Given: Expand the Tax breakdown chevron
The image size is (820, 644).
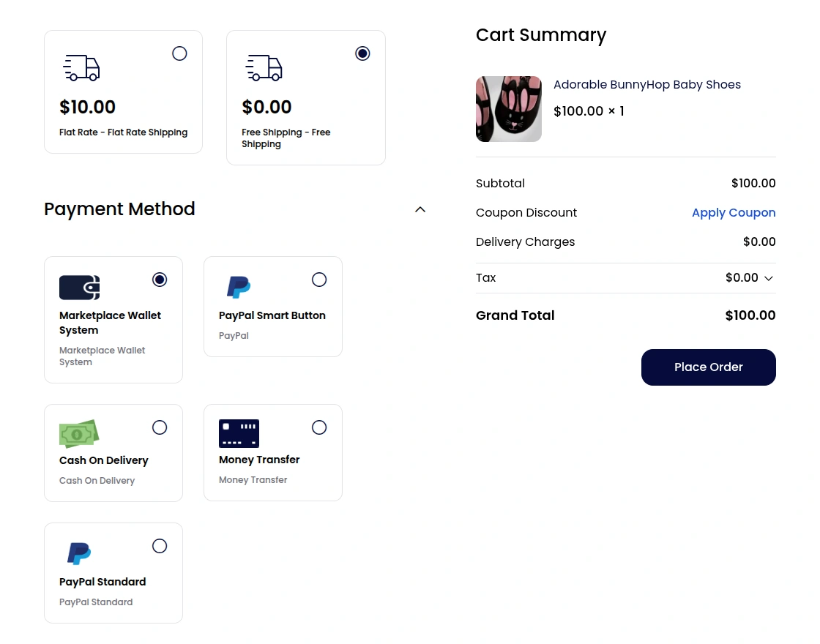Looking at the screenshot, I should [768, 278].
